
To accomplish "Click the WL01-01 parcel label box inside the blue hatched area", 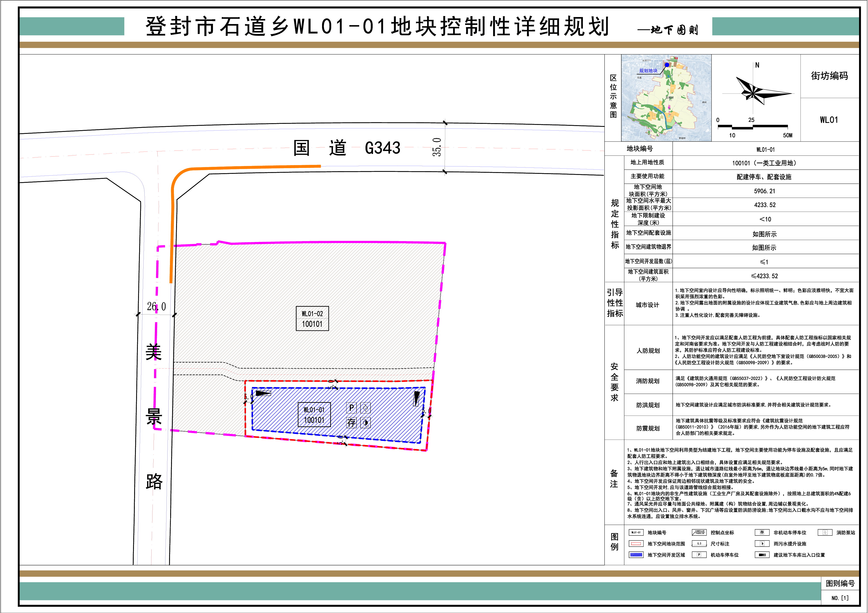I will coord(314,414).
